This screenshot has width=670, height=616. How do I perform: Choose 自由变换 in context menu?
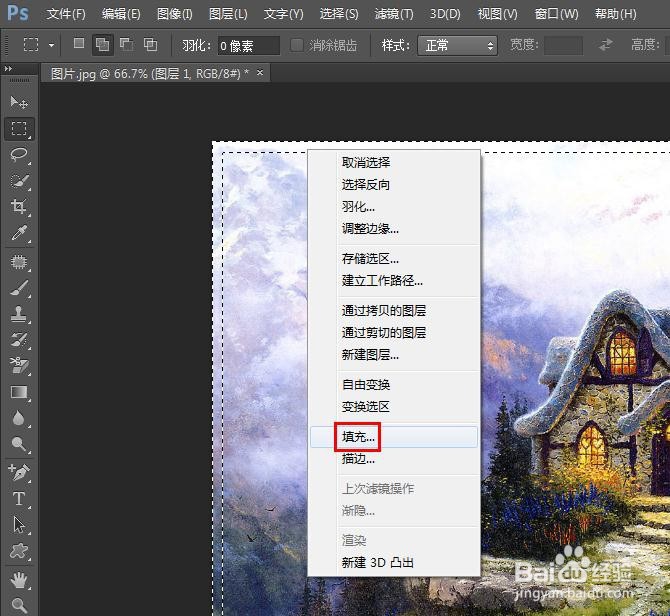coord(394,384)
